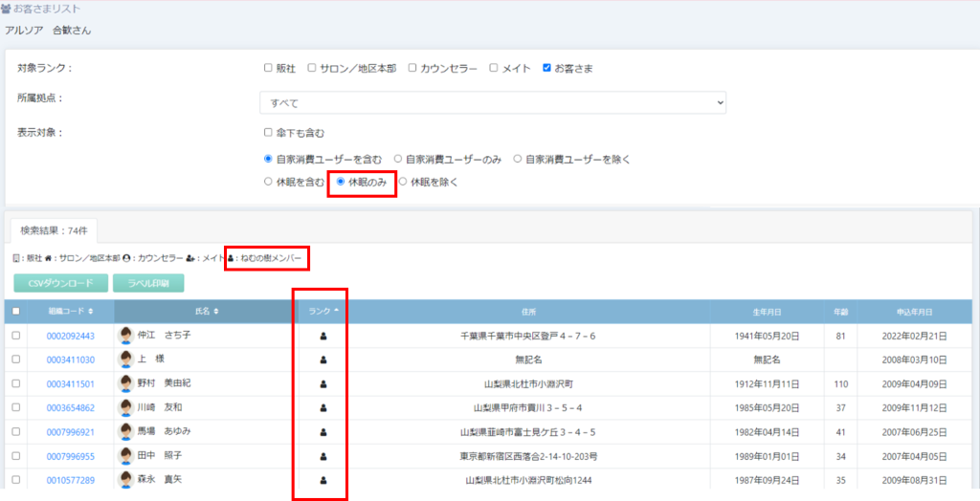
Task: Open organization code link 0002092443
Action: click(x=70, y=336)
